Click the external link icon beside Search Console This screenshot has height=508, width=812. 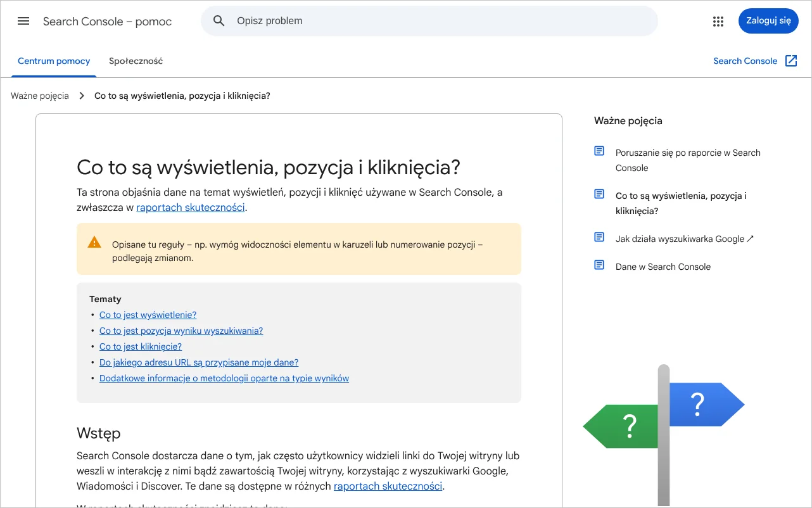coord(791,61)
